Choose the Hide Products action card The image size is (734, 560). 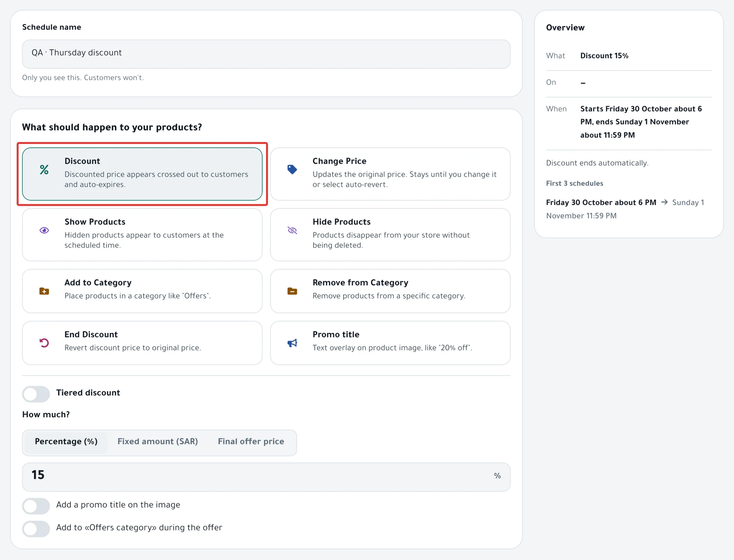390,234
